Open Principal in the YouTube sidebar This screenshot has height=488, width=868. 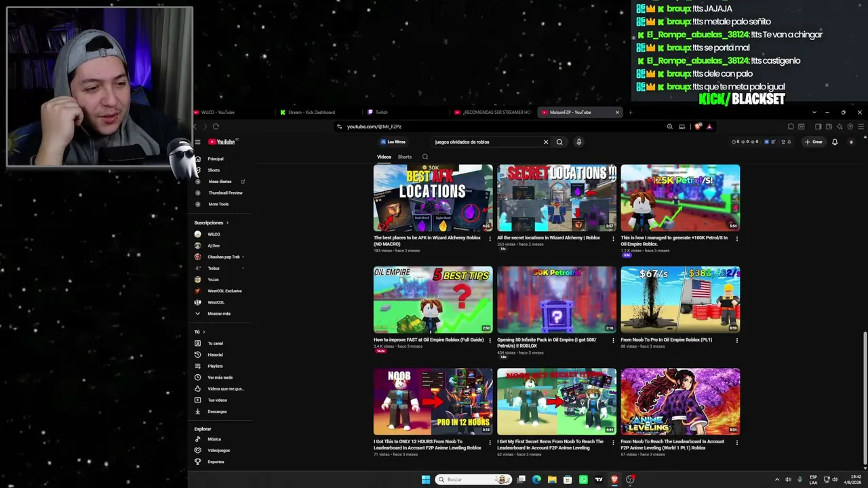(215, 159)
